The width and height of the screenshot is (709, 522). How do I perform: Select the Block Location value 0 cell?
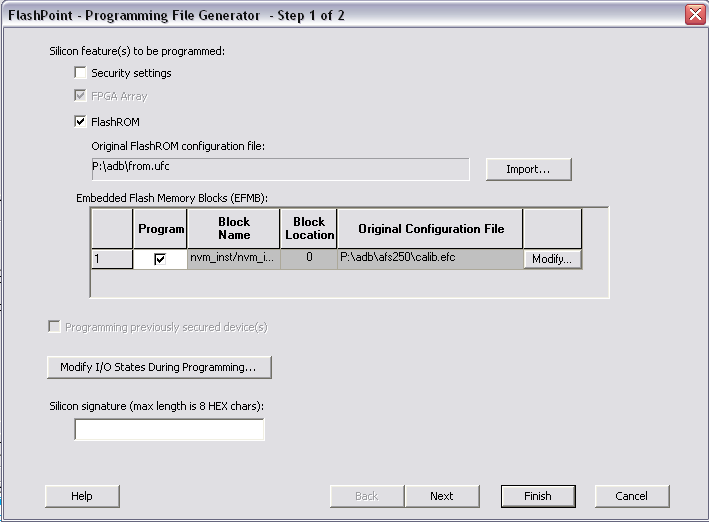tap(309, 259)
